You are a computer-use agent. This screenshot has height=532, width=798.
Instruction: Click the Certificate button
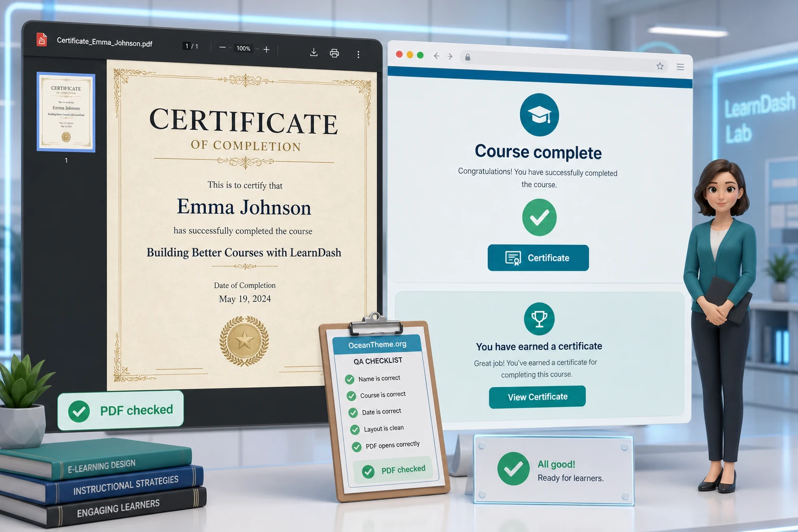[x=538, y=258]
